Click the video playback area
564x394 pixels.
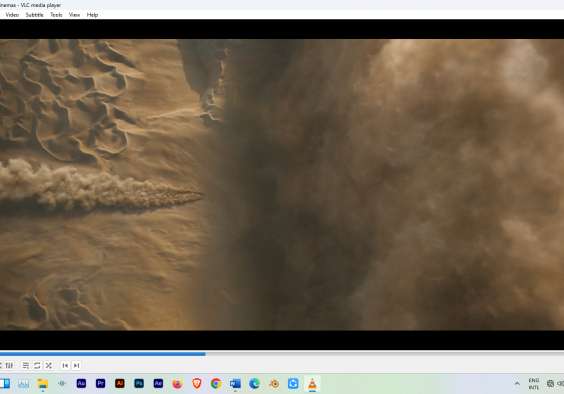click(x=282, y=185)
